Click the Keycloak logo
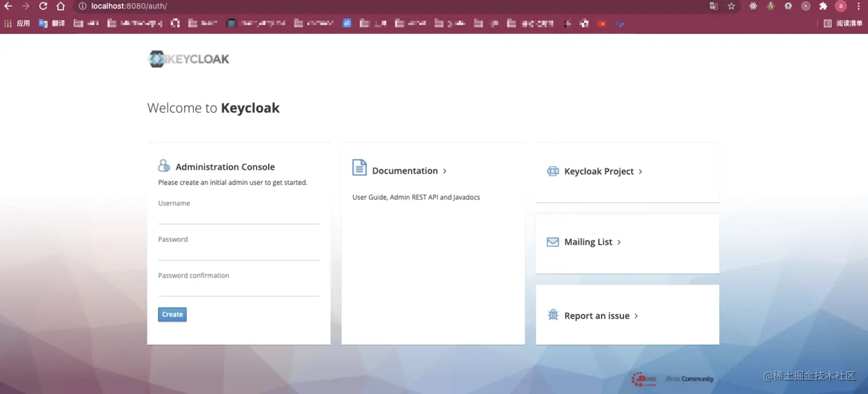Viewport: 868px width, 394px height. pyautogui.click(x=188, y=59)
